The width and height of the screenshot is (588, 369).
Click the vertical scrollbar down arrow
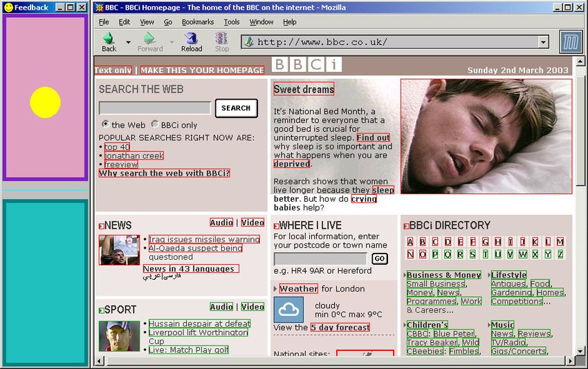click(x=580, y=351)
